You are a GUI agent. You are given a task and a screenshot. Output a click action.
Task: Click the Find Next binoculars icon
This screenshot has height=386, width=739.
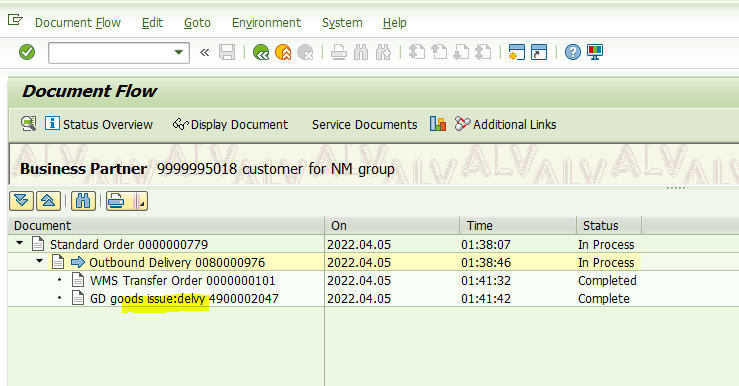pos(383,52)
